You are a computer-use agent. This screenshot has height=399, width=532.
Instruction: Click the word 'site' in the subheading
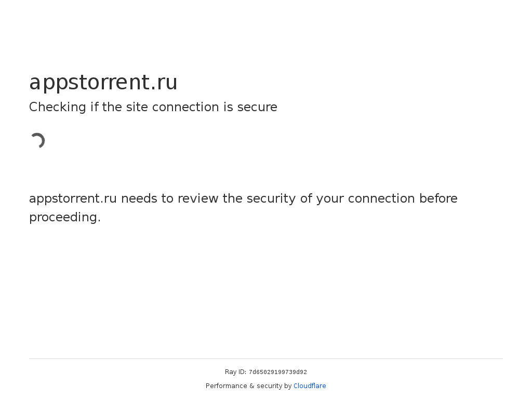pyautogui.click(x=137, y=107)
